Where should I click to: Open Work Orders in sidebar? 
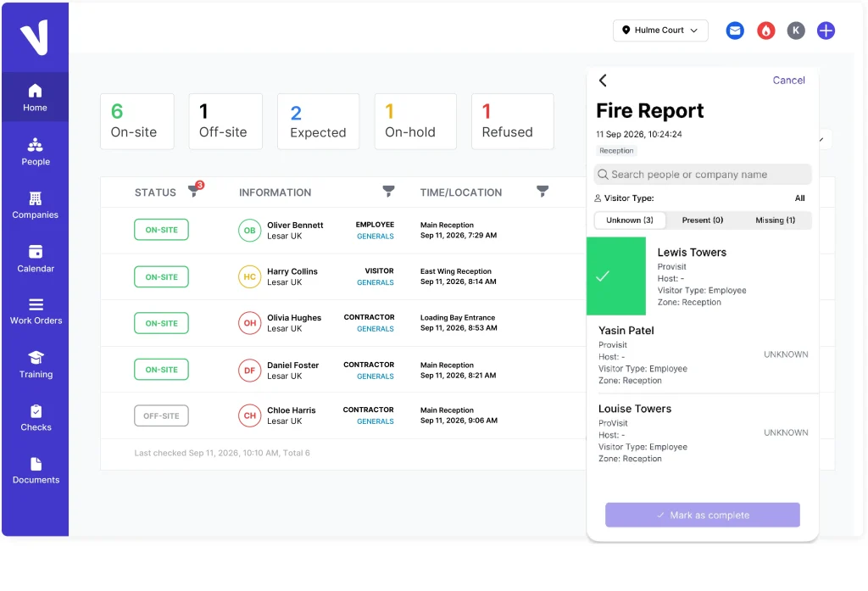point(36,312)
